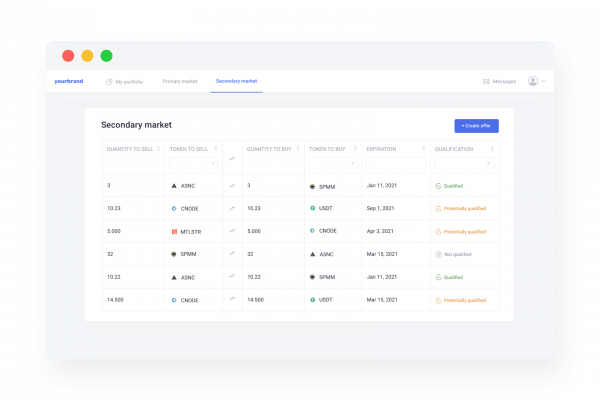Click the Create offer button

pyautogui.click(x=476, y=126)
